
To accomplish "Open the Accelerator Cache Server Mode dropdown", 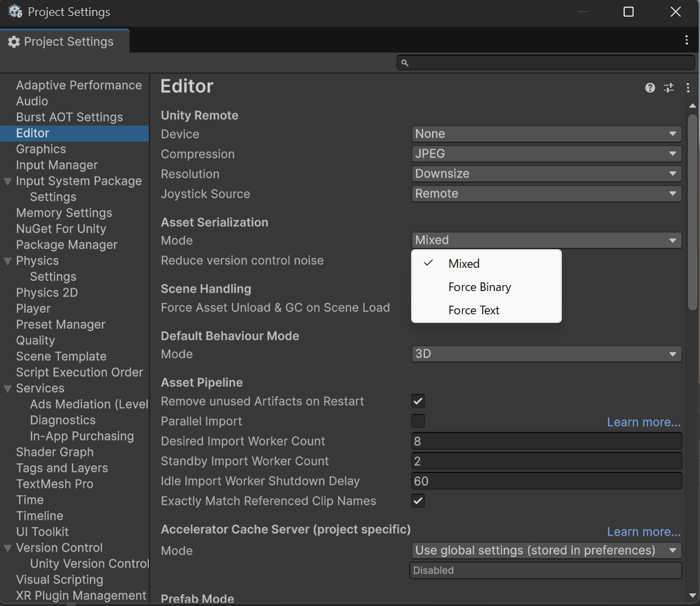I will click(x=547, y=550).
